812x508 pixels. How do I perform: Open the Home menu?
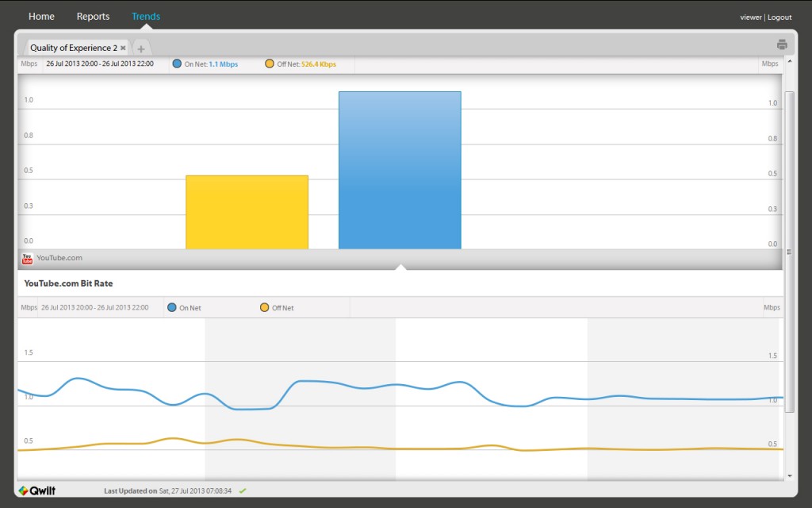[41, 16]
